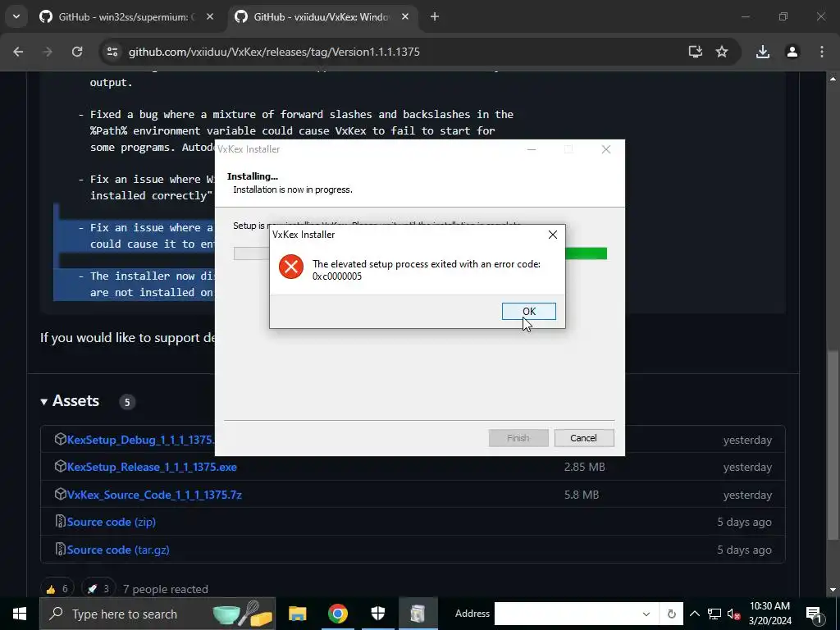Screen dimensions: 840x630
Task: Click the browser forward arrow
Action: coord(48,52)
